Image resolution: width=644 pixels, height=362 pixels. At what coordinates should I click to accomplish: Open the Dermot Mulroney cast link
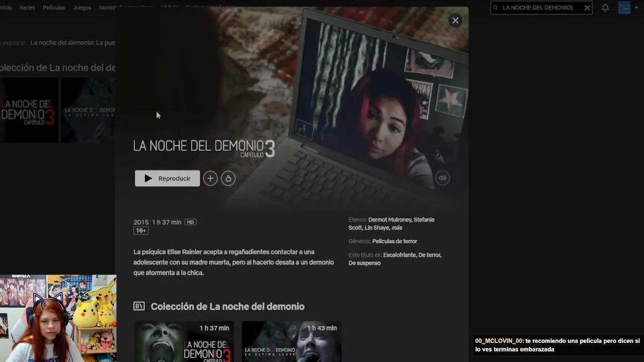[389, 220]
